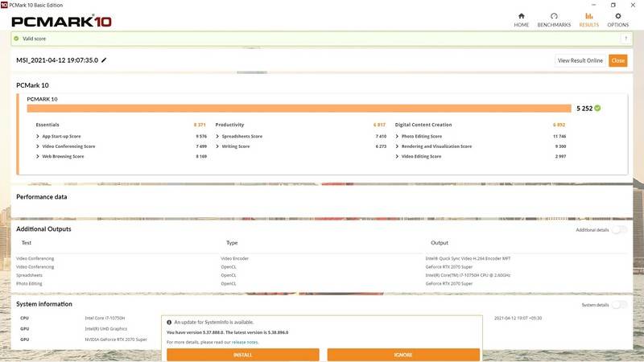This screenshot has width=644, height=362.
Task: Click the help question mark icon
Action: click(x=625, y=38)
